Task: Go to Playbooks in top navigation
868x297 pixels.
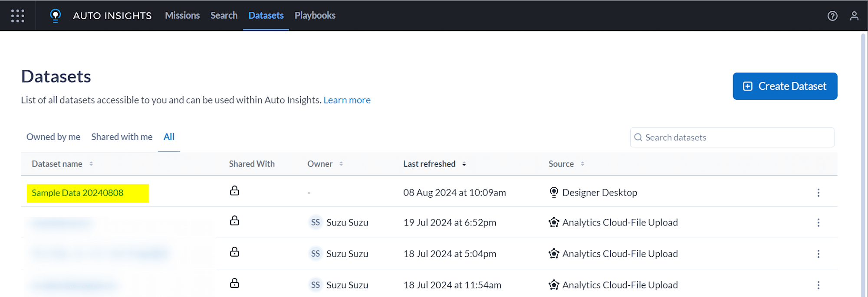Action: (x=315, y=16)
